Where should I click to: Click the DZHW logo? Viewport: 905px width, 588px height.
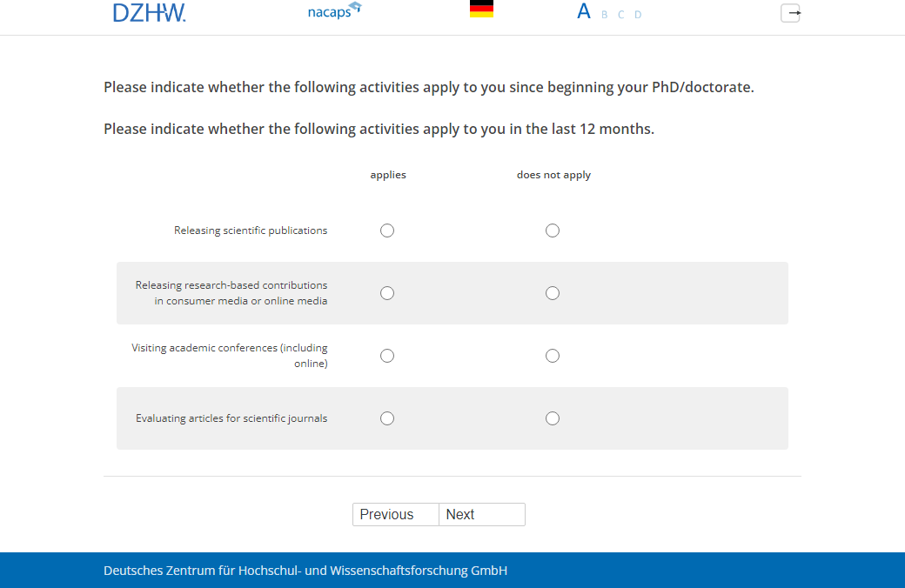pyautogui.click(x=149, y=12)
